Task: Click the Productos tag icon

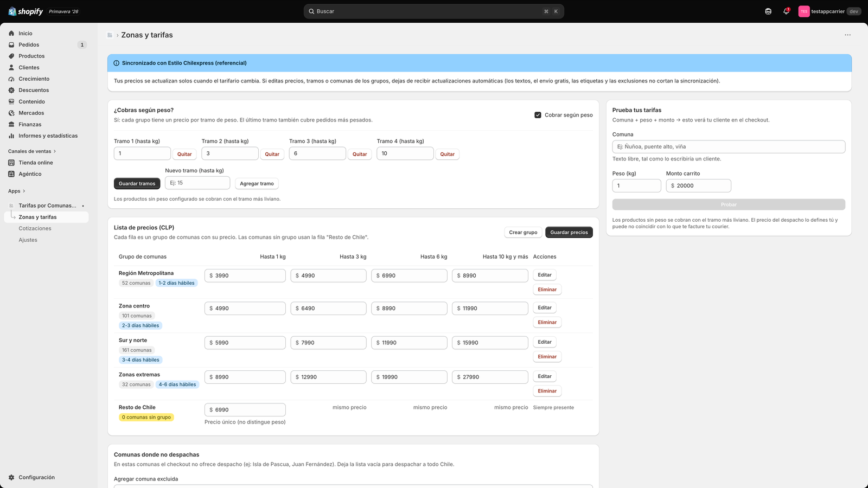Action: [x=11, y=56]
